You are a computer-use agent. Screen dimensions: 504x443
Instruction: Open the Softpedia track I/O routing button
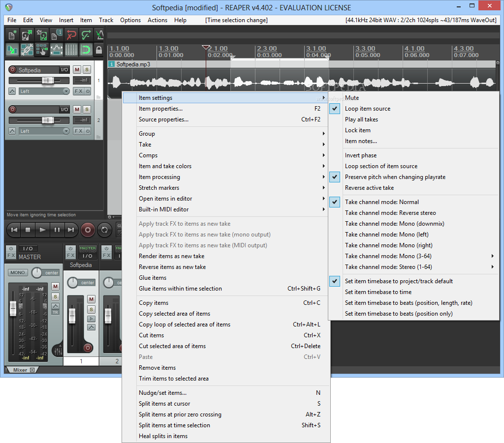pyautogui.click(x=64, y=70)
